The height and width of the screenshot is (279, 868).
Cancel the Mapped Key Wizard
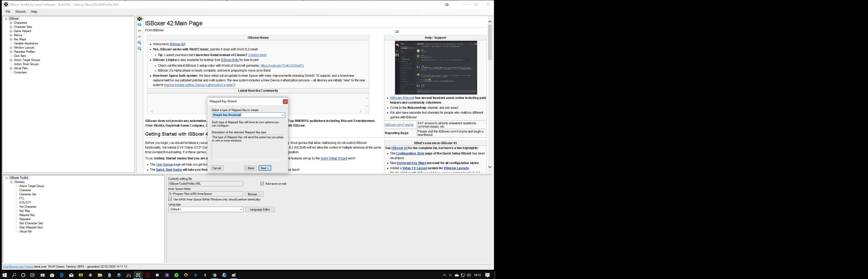coord(217,168)
